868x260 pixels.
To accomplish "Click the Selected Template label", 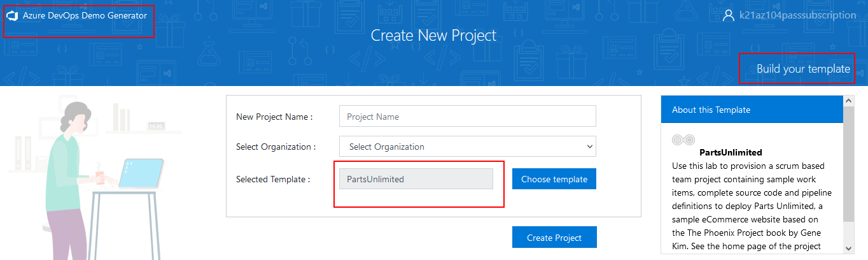I will tap(273, 179).
